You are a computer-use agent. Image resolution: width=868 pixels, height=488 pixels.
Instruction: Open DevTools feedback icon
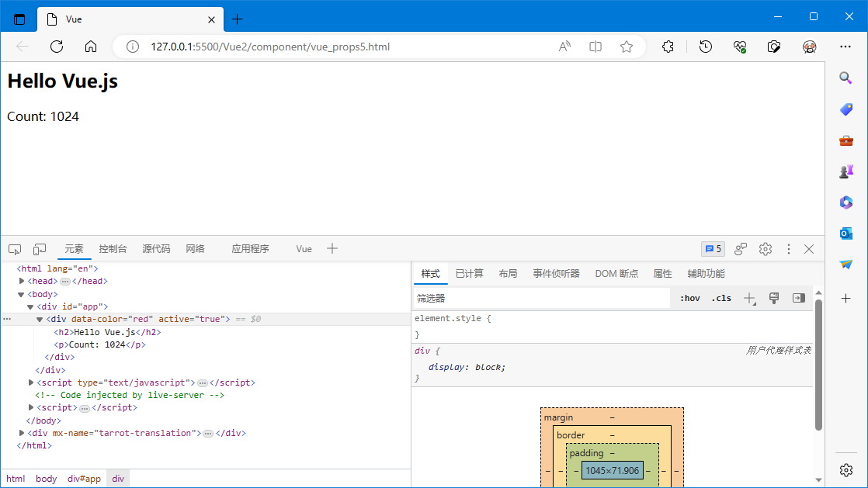point(741,249)
